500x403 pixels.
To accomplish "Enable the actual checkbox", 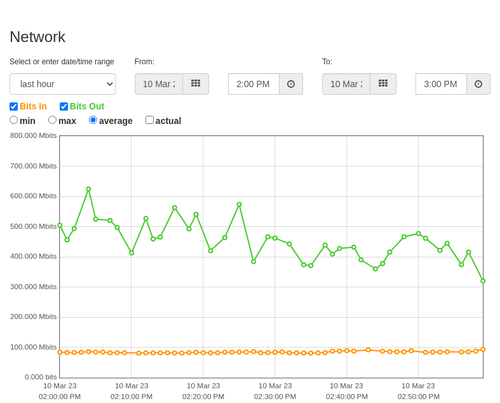I will [x=150, y=120].
